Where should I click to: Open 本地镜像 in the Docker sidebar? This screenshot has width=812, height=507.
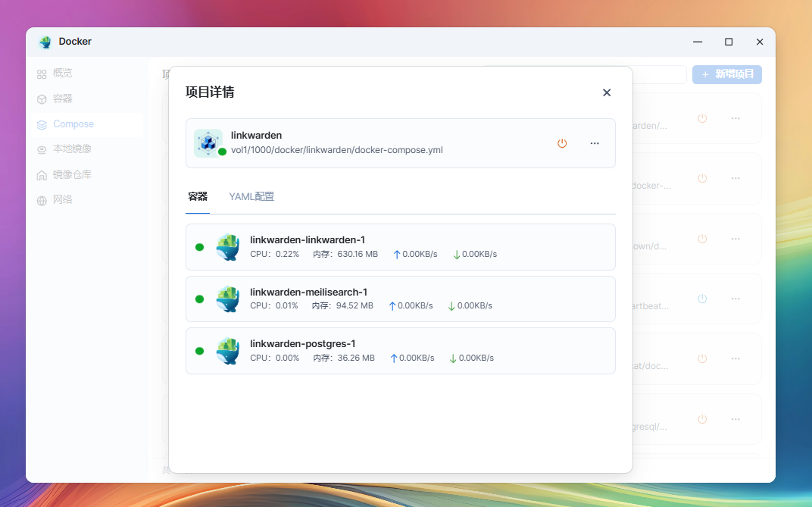[86, 149]
